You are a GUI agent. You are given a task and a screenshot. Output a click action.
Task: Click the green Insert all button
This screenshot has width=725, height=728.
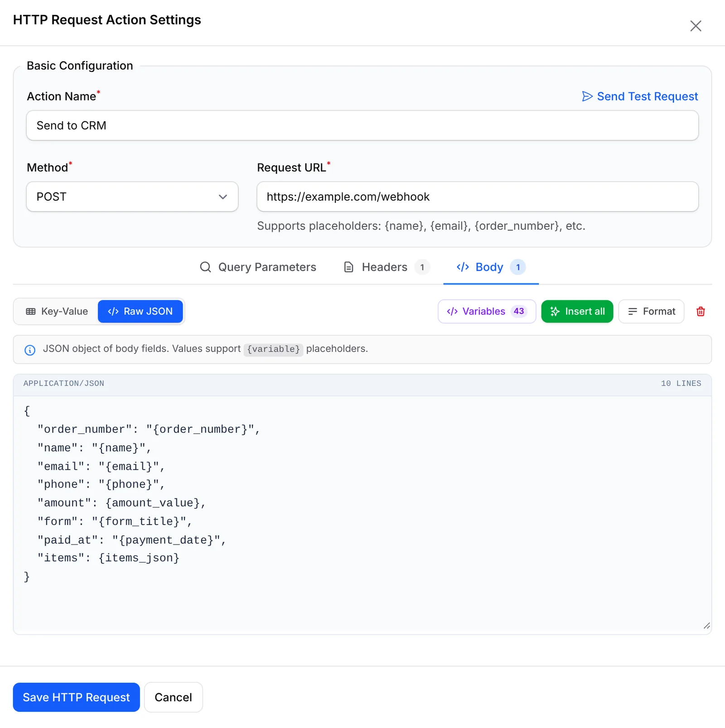[x=577, y=311]
